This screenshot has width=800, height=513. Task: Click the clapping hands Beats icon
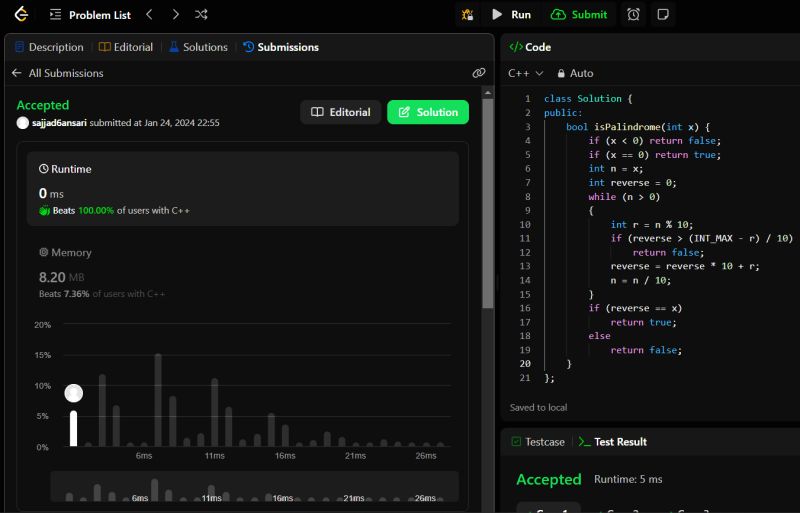tap(45, 210)
